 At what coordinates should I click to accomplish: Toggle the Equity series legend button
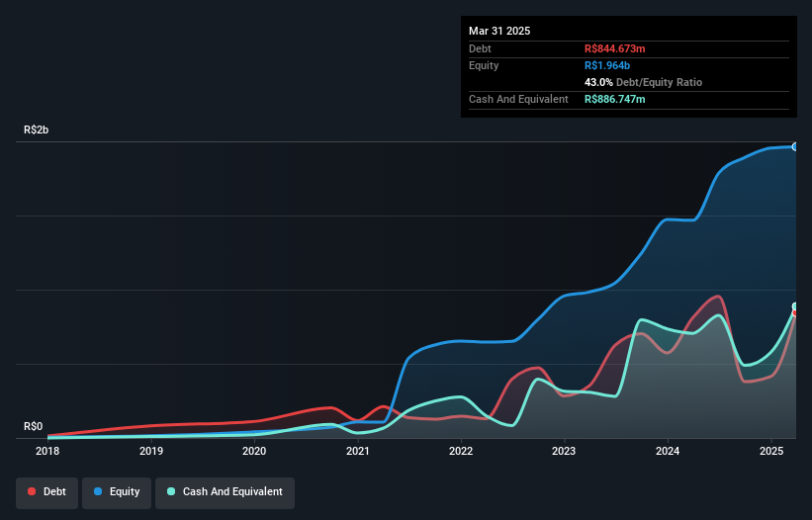coord(117,492)
